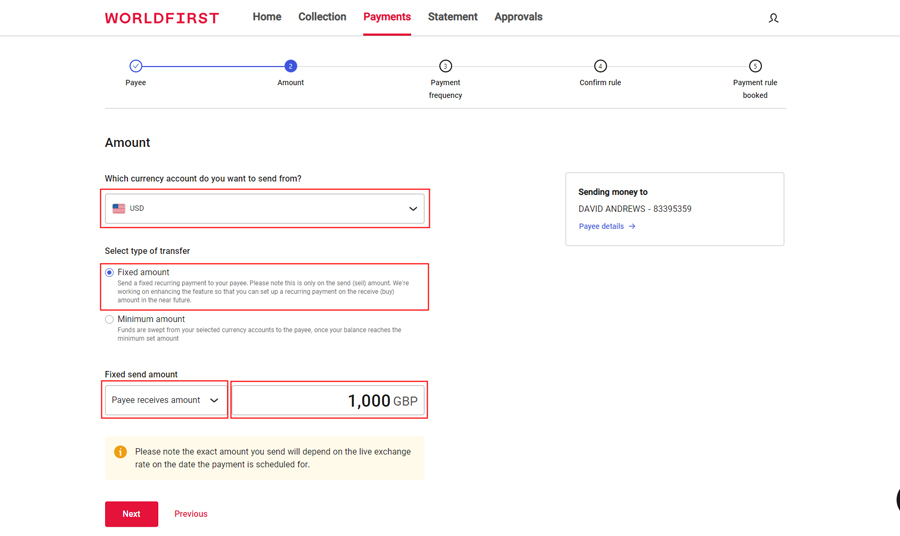Expand the Payee receives amount dropdown

pyautogui.click(x=166, y=400)
